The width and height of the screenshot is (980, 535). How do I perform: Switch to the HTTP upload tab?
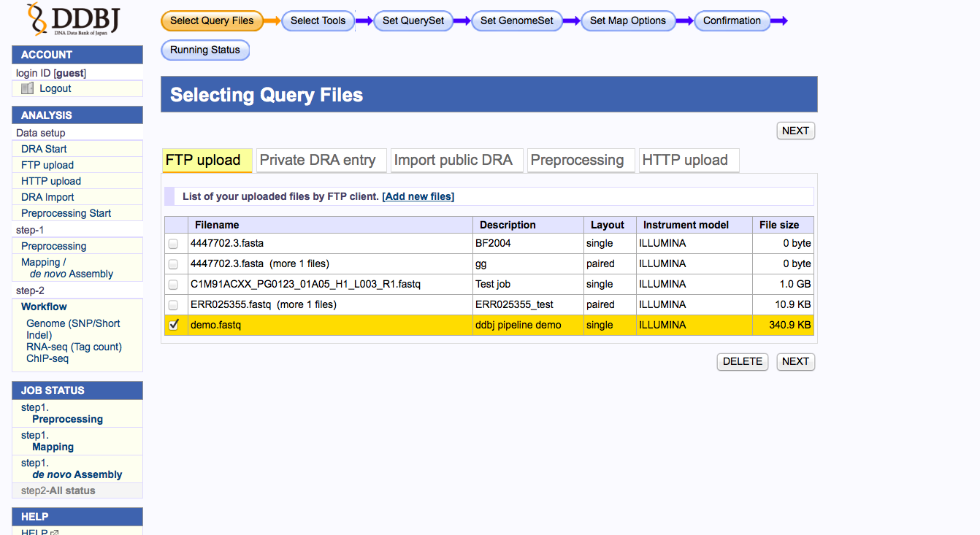click(685, 161)
